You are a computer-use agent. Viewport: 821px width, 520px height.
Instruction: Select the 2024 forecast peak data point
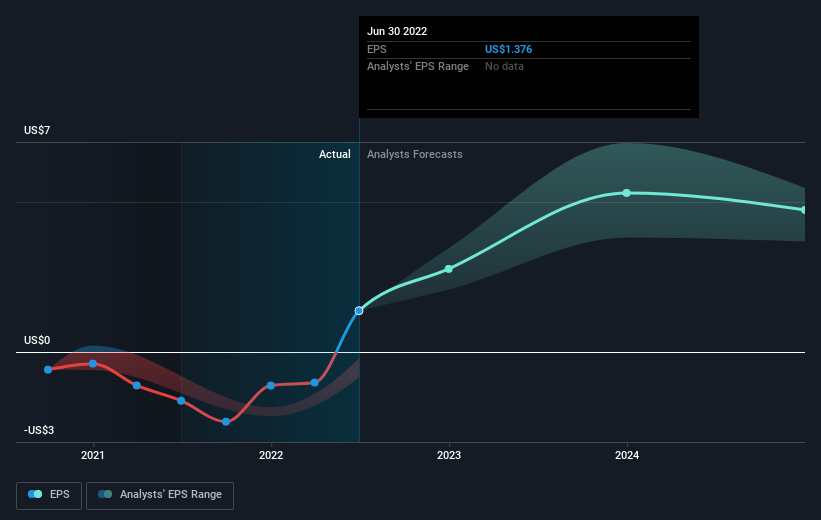[627, 193]
